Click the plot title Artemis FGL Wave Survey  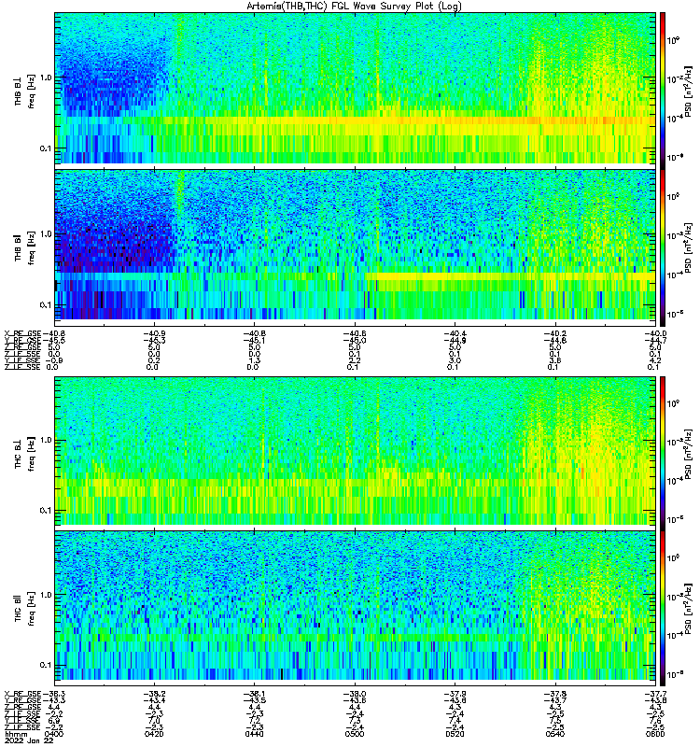pyautogui.click(x=354, y=6)
